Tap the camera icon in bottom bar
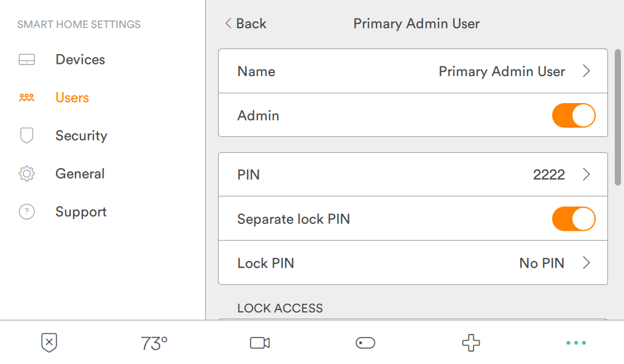The width and height of the screenshot is (624, 364). point(260,343)
